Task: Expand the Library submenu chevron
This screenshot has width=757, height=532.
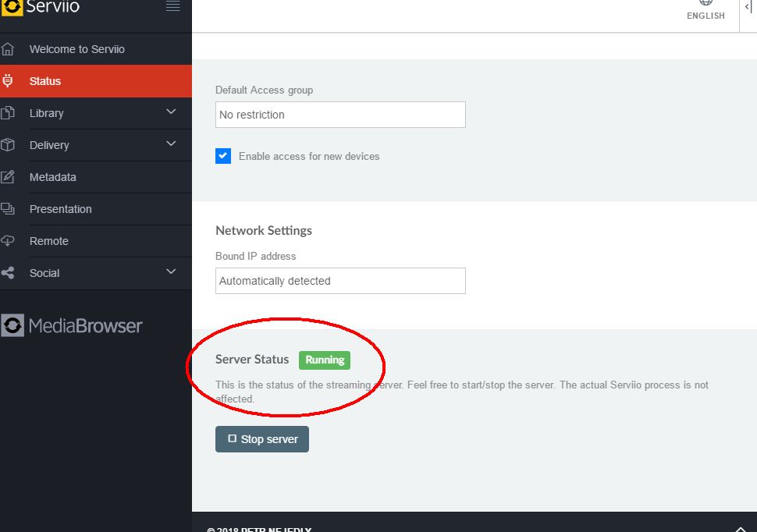Action: click(x=171, y=112)
